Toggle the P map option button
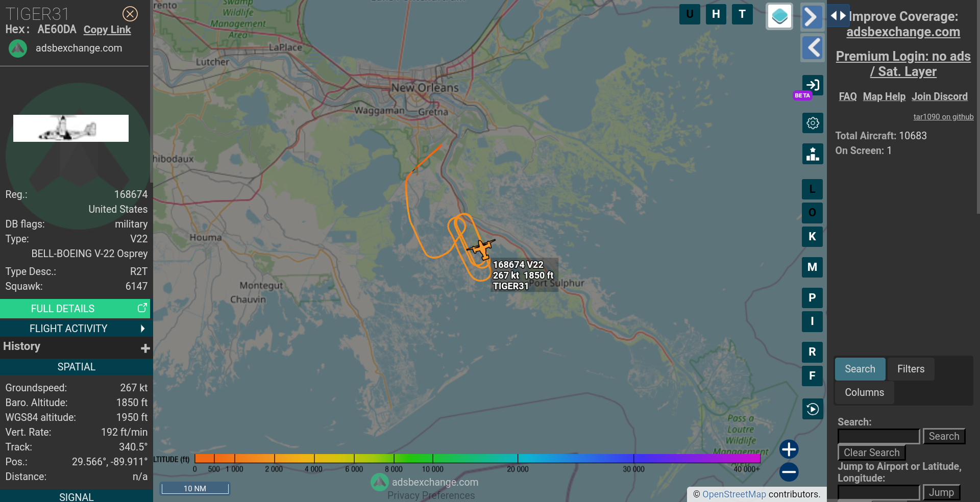Viewport: 980px width, 502px height. [812, 298]
